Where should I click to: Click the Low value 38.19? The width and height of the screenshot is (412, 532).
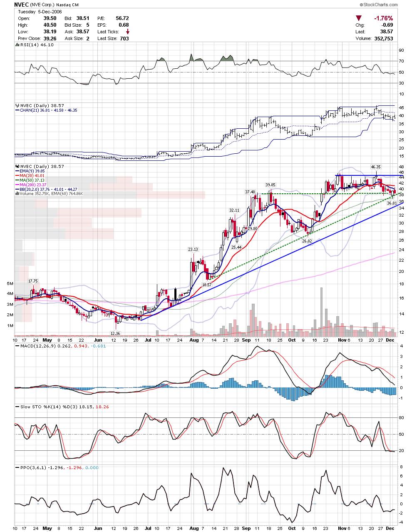50,32
